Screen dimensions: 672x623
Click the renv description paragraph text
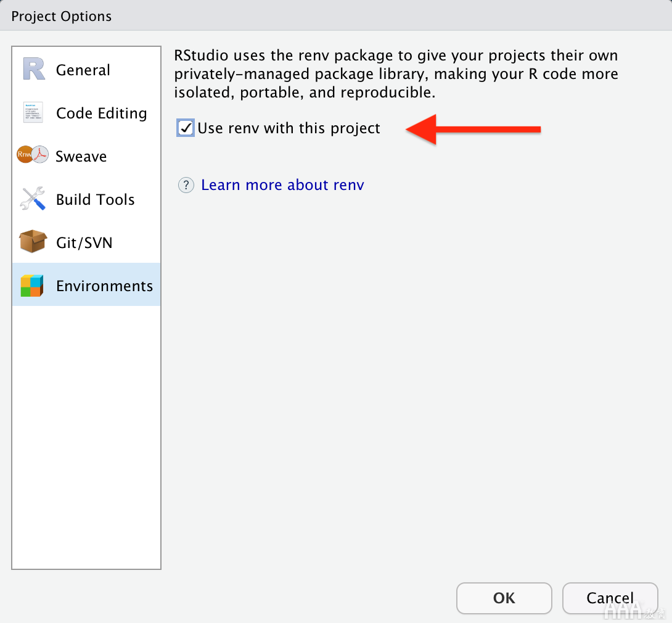(x=396, y=74)
